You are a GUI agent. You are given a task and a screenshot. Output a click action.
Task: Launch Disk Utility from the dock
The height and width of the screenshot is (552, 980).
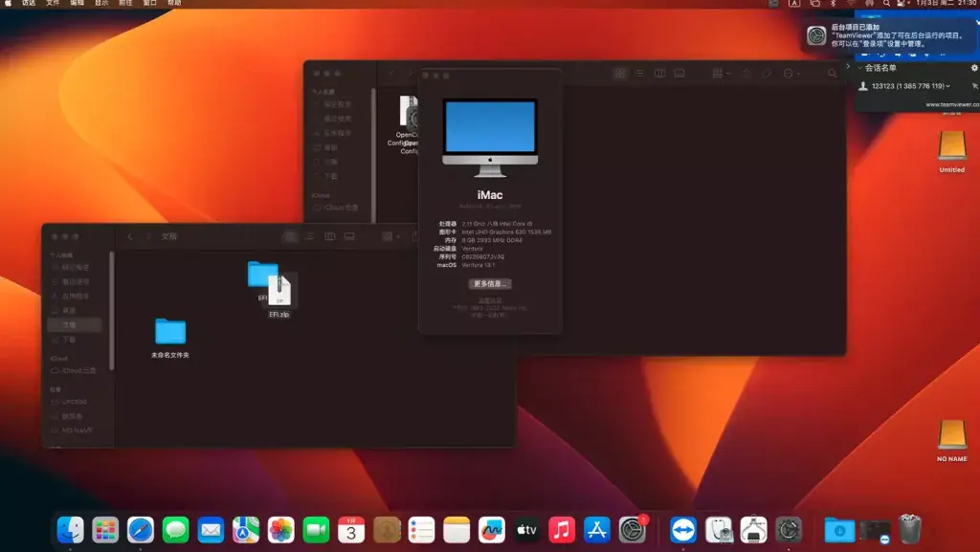coord(719,530)
